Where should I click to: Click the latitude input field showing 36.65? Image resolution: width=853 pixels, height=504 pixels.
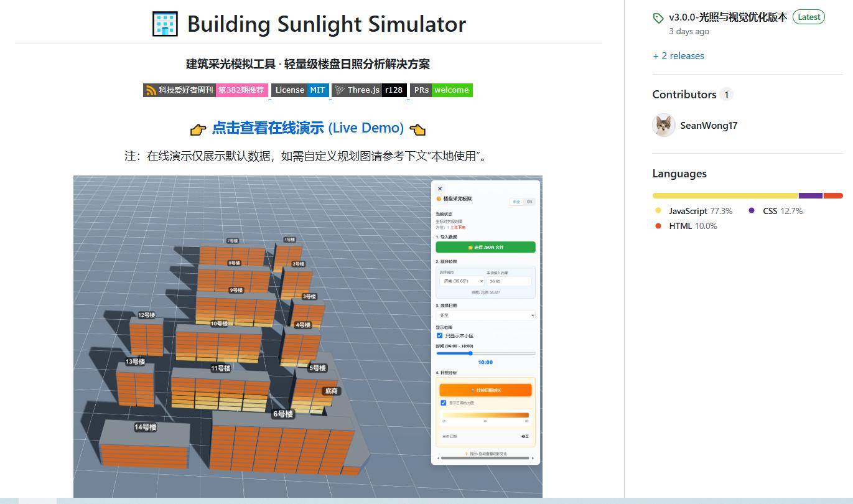508,281
